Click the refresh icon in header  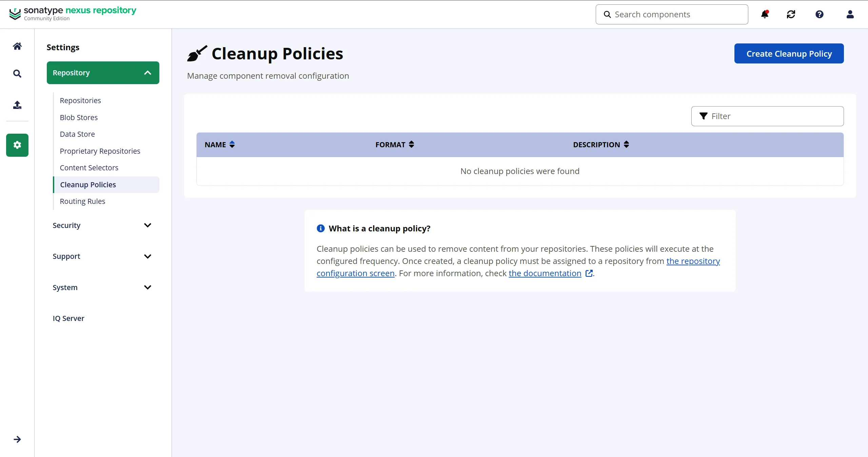click(x=791, y=14)
